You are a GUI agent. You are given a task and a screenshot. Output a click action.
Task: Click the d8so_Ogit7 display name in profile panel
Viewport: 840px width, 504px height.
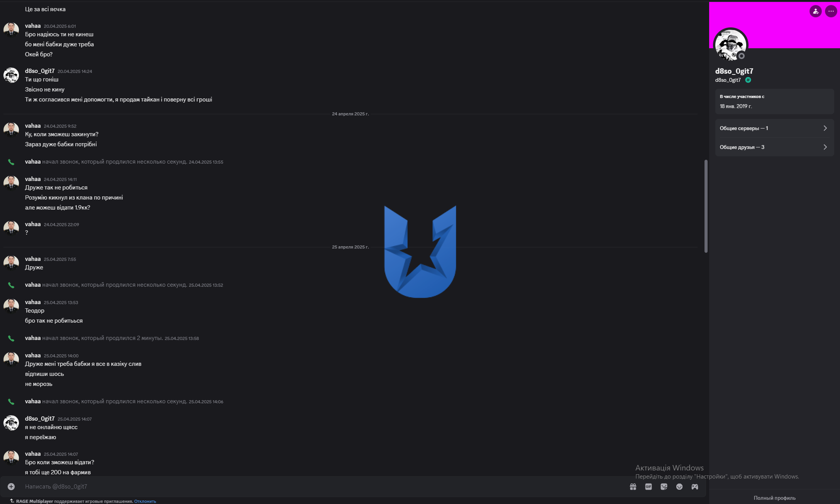(x=734, y=71)
